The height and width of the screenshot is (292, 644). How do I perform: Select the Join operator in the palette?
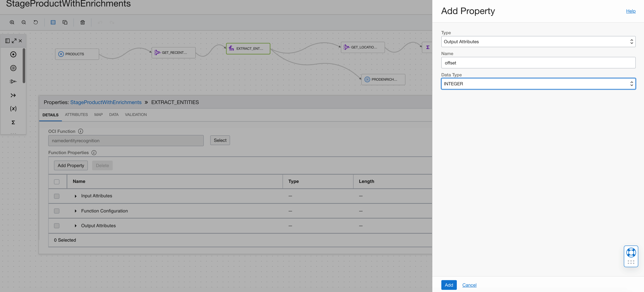(x=13, y=95)
